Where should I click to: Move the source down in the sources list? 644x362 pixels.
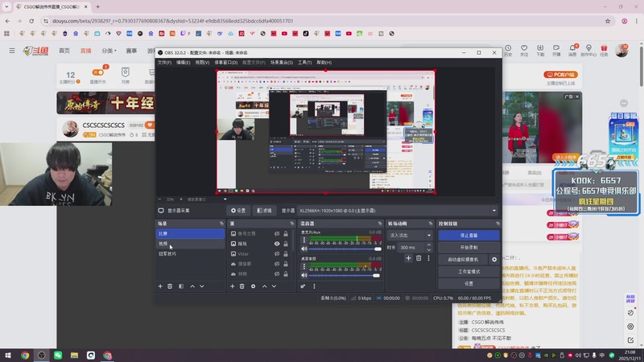click(x=274, y=286)
